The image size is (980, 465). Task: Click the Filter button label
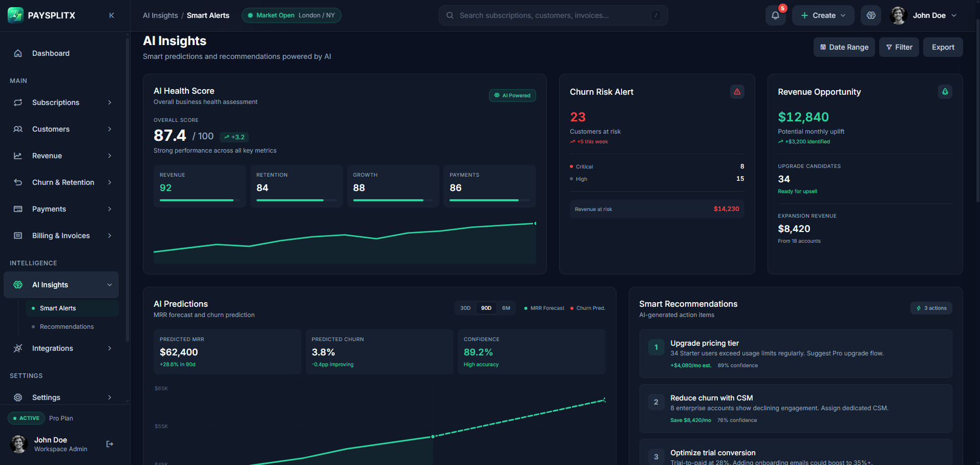tap(904, 47)
